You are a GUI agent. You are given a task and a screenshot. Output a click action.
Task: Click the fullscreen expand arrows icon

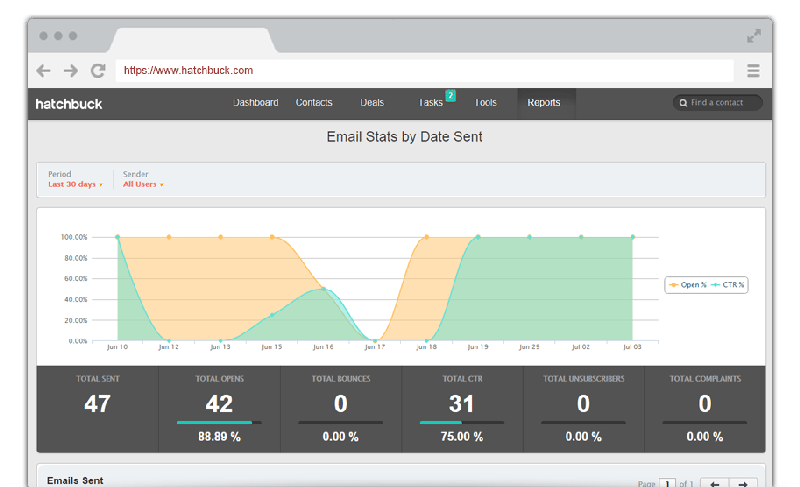click(754, 36)
